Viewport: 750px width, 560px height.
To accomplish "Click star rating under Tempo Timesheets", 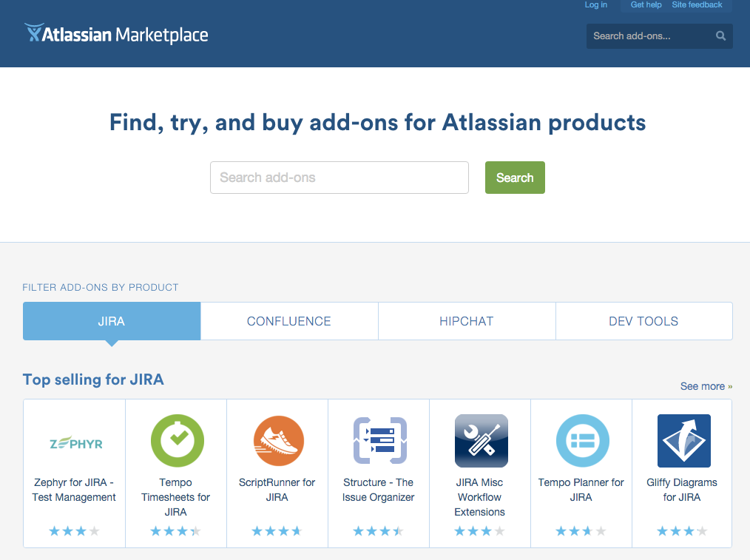I will (x=175, y=531).
